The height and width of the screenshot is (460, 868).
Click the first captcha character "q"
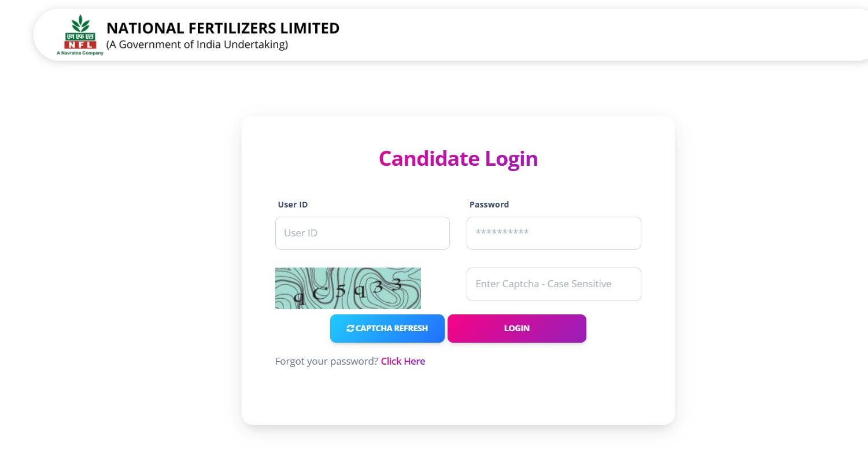pos(299,298)
